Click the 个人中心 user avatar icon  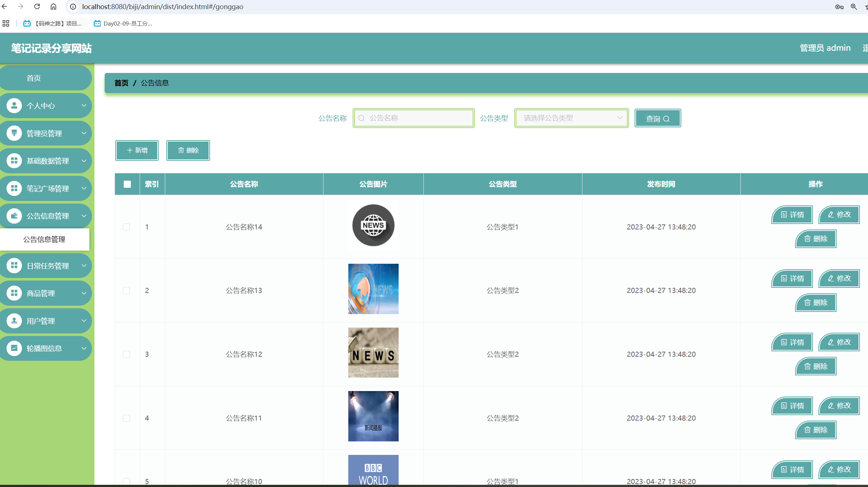click(x=14, y=105)
